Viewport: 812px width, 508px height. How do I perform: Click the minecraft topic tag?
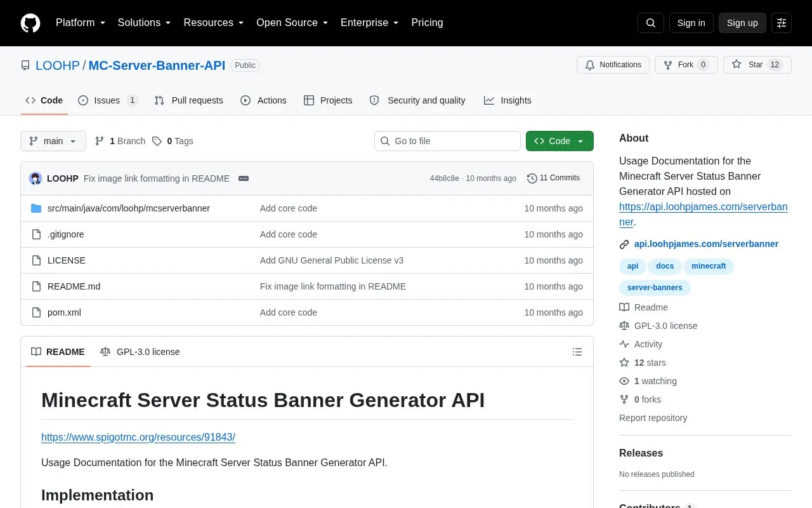point(709,266)
